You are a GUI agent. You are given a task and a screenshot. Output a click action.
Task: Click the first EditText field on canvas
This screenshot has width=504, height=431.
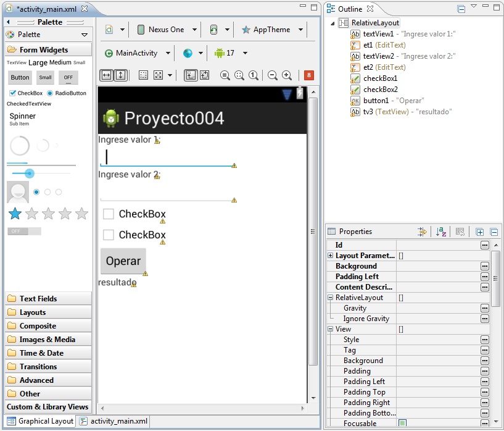pyautogui.click(x=167, y=157)
